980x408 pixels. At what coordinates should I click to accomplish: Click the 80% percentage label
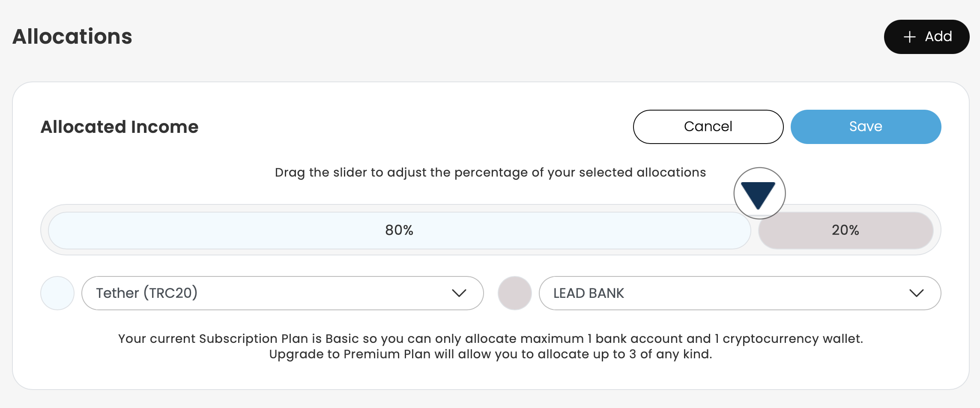tap(399, 230)
